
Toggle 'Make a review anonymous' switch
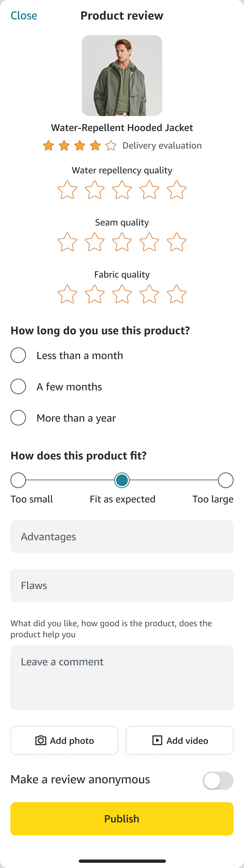(217, 780)
